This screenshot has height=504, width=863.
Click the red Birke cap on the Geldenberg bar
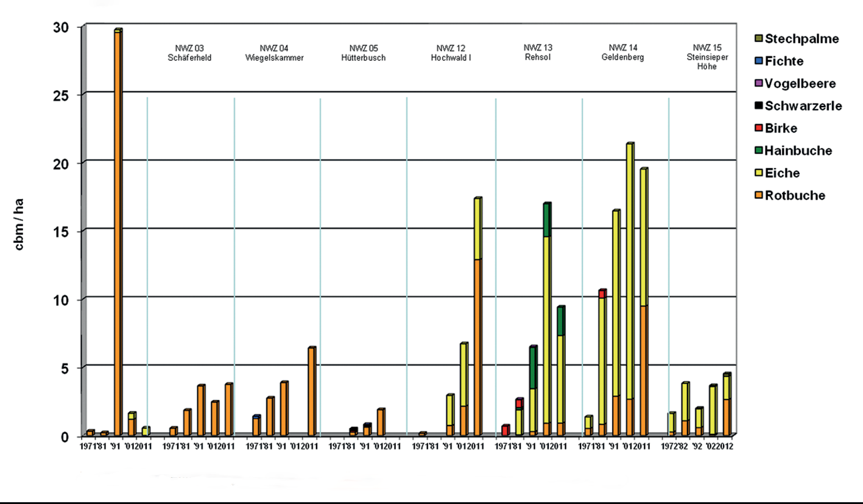coord(602,294)
